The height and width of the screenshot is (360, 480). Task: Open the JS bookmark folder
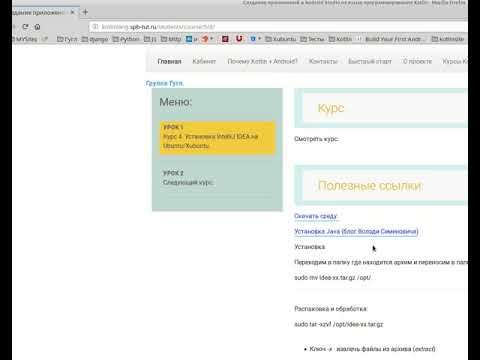point(150,39)
